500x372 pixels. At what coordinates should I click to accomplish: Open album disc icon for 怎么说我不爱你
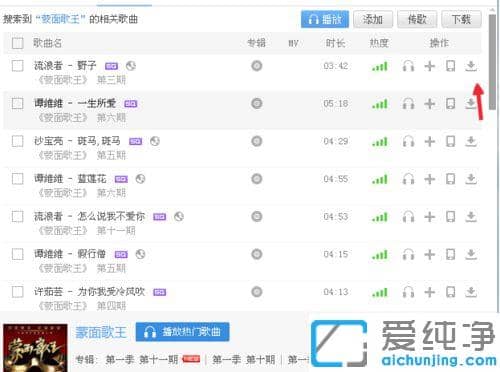[256, 217]
